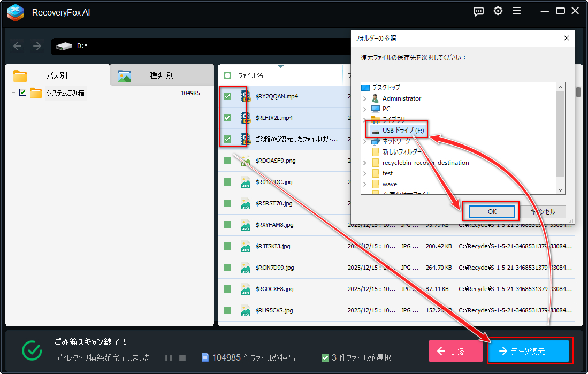588x374 pixels.
Task: Pause scan using the pause icon
Action: (169, 358)
